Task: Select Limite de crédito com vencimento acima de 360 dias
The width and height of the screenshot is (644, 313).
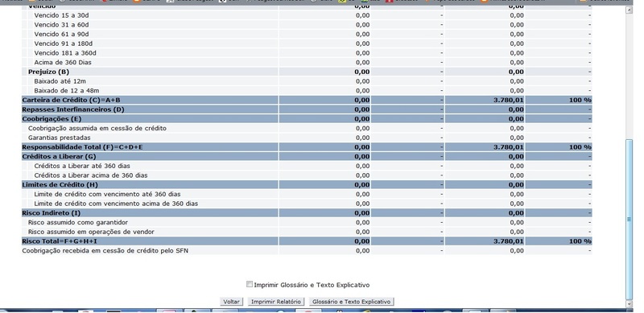Action: pos(116,204)
